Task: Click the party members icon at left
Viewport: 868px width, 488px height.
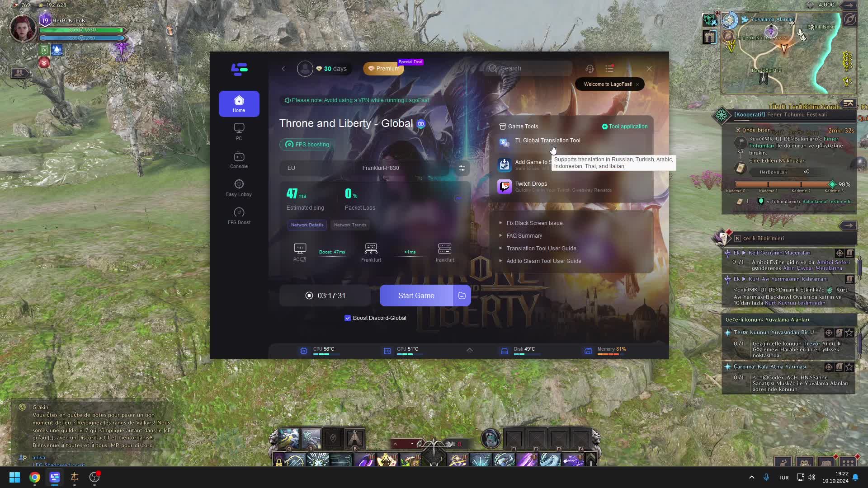Action: point(19,73)
